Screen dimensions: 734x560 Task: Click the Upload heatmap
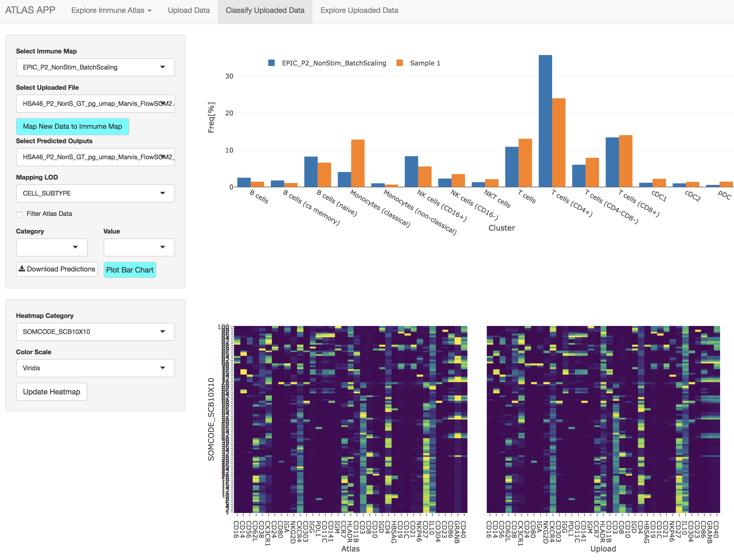coord(603,419)
